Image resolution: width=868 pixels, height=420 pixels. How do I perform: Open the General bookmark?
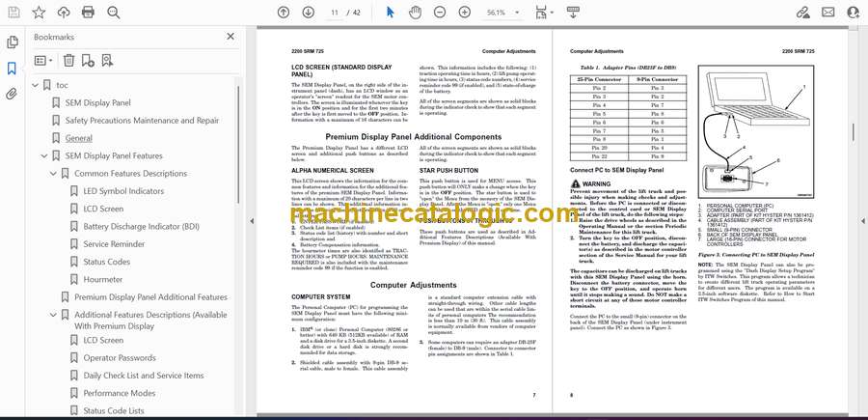click(x=79, y=138)
